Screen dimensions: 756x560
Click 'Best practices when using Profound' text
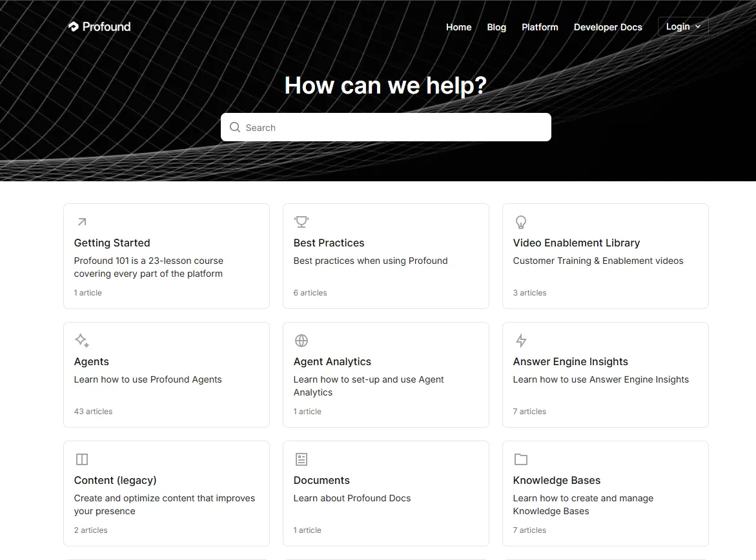click(x=371, y=261)
